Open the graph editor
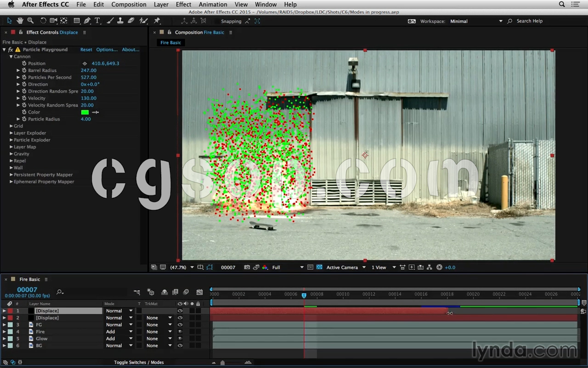Image resolution: width=588 pixels, height=368 pixels. point(199,292)
